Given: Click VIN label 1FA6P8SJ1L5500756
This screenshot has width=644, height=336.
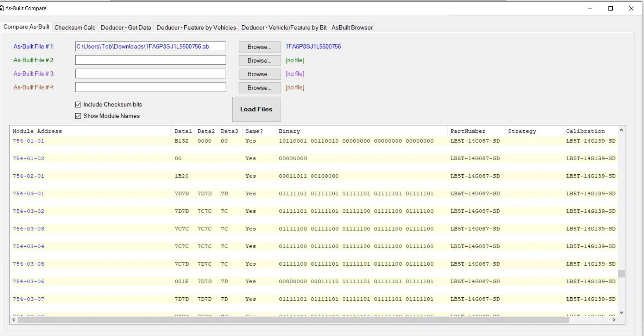Looking at the screenshot, I should 313,46.
